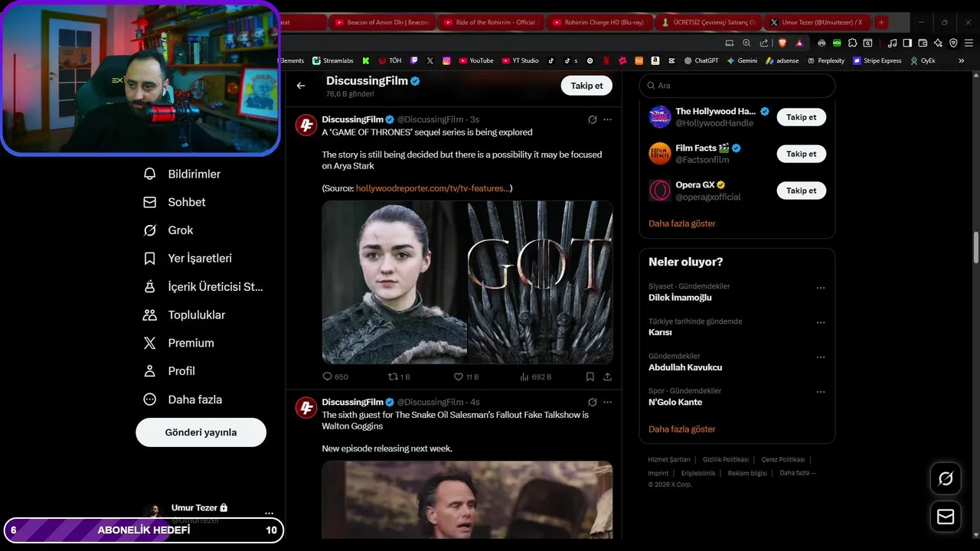The width and height of the screenshot is (980, 551).
Task: Open the Arya Stark photo
Action: click(x=394, y=282)
